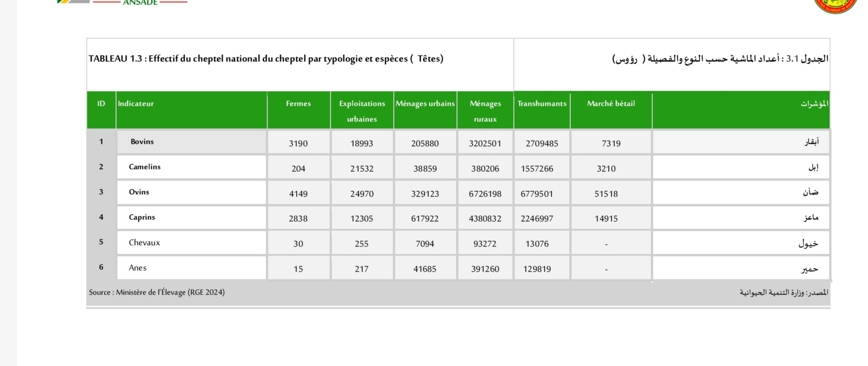Click Ovins value 329123
Screen dimensions: 868x366
coord(425,194)
